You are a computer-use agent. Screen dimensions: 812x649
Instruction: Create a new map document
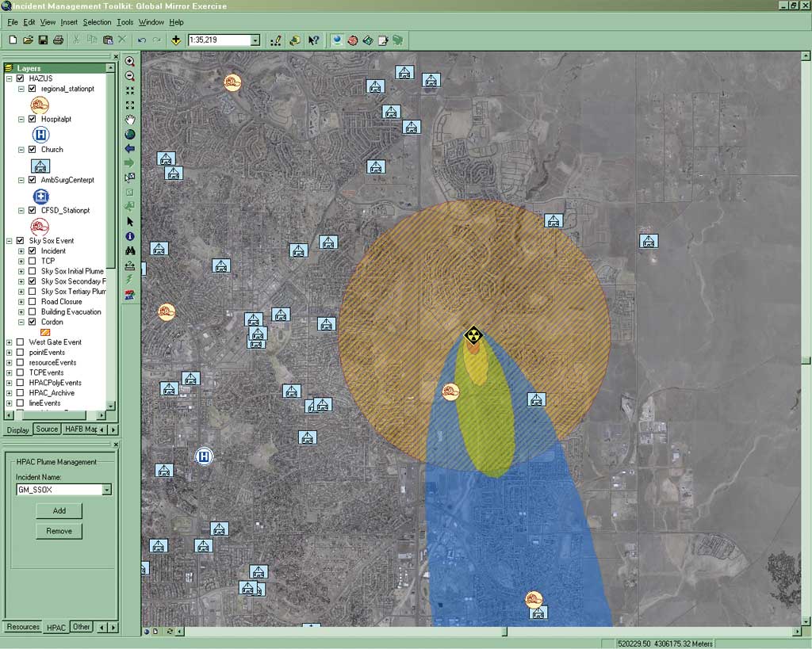(x=13, y=40)
